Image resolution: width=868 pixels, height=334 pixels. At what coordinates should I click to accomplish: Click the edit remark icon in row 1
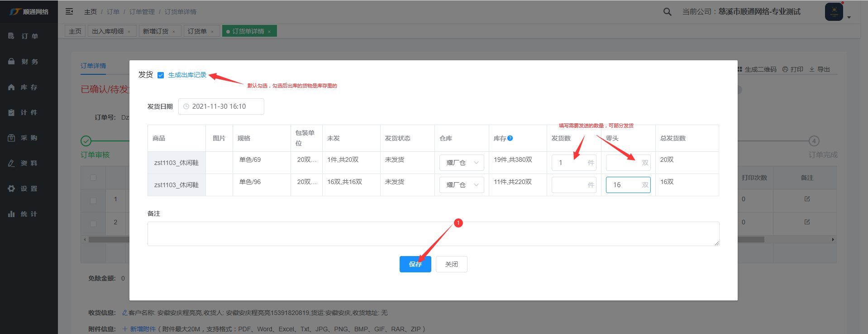point(807,199)
